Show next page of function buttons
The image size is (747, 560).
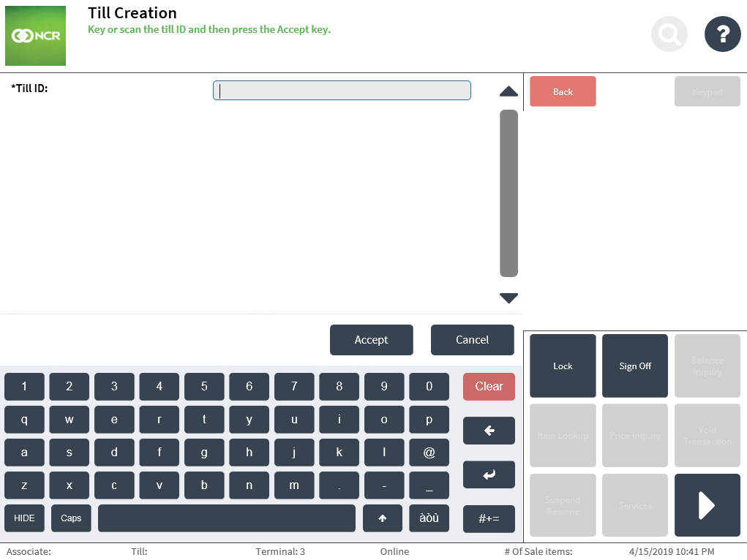click(x=707, y=505)
